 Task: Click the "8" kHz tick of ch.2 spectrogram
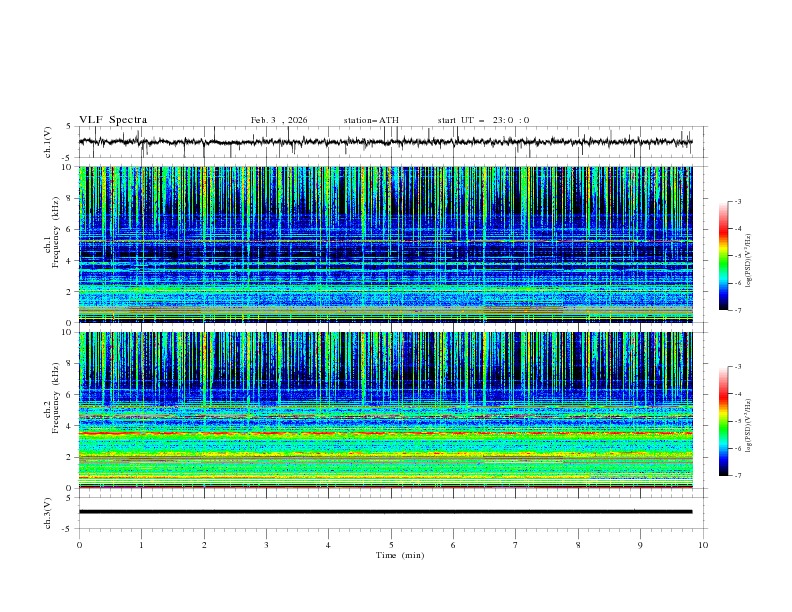point(70,364)
